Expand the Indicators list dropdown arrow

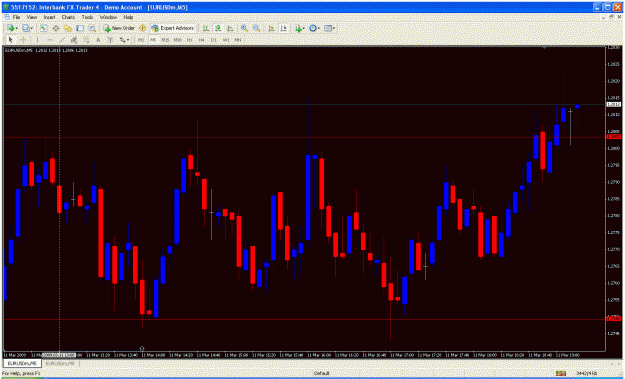tap(304, 28)
